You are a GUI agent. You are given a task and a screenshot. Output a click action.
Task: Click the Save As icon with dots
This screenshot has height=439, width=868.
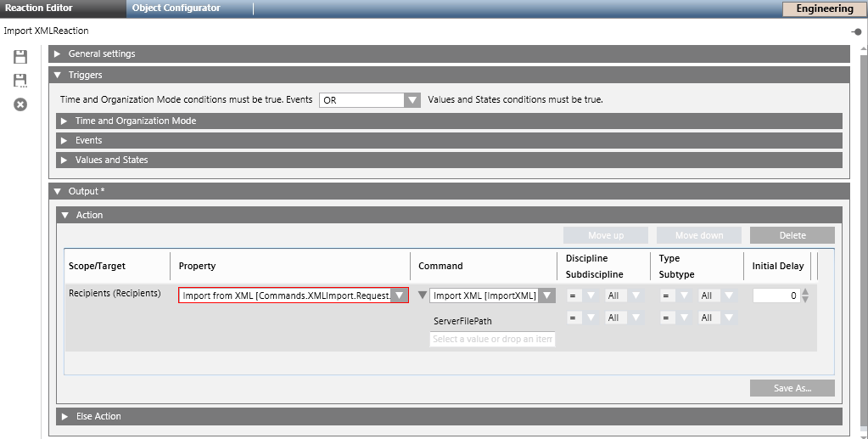point(20,81)
